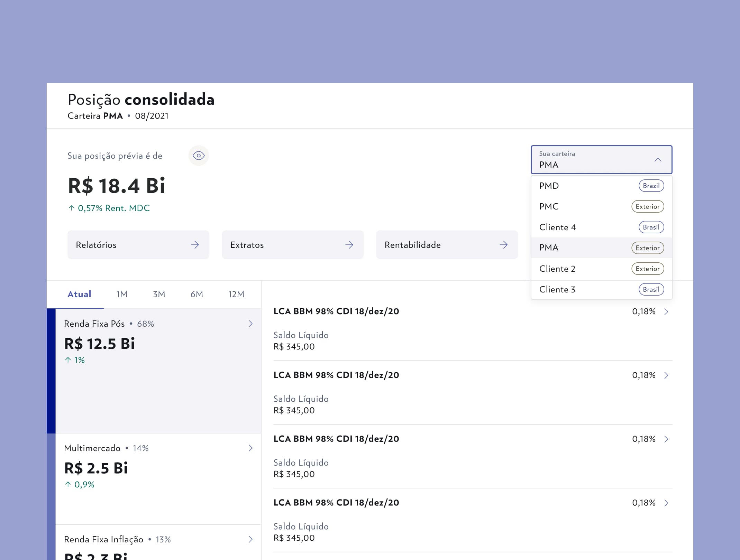Click Exterior tag next to PMC
The width and height of the screenshot is (740, 560).
pos(648,206)
